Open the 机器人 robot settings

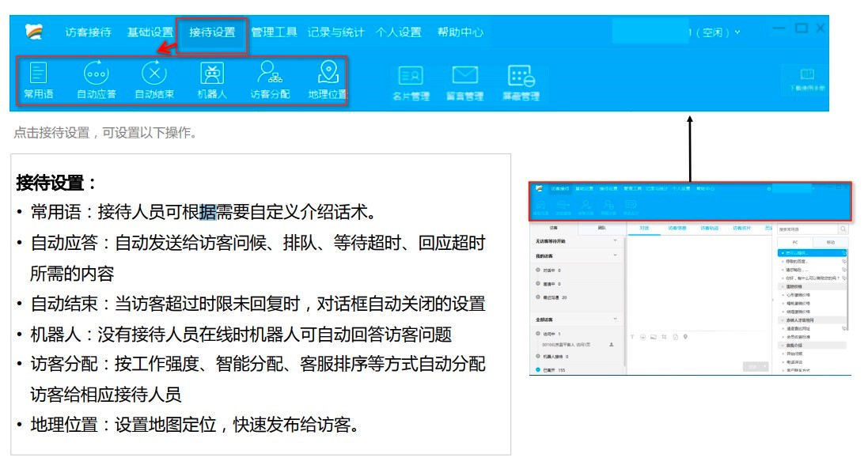point(212,81)
